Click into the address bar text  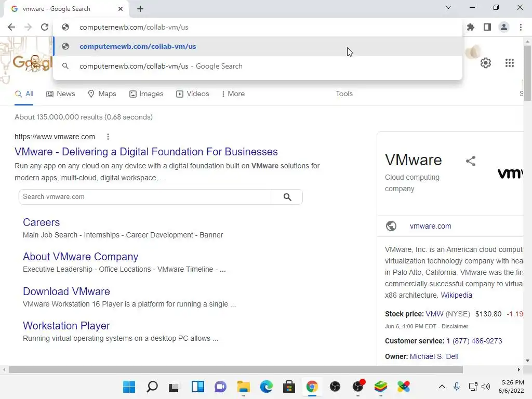point(134,27)
